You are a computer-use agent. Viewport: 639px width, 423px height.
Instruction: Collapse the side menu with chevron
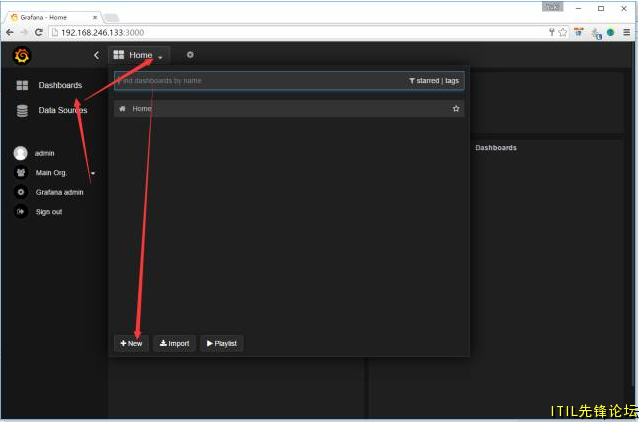(x=97, y=55)
